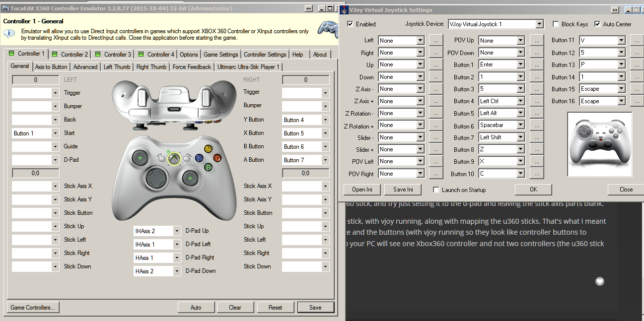644x321 pixels.
Task: Open the Joystick Device dropdown
Action: pyautogui.click(x=539, y=24)
